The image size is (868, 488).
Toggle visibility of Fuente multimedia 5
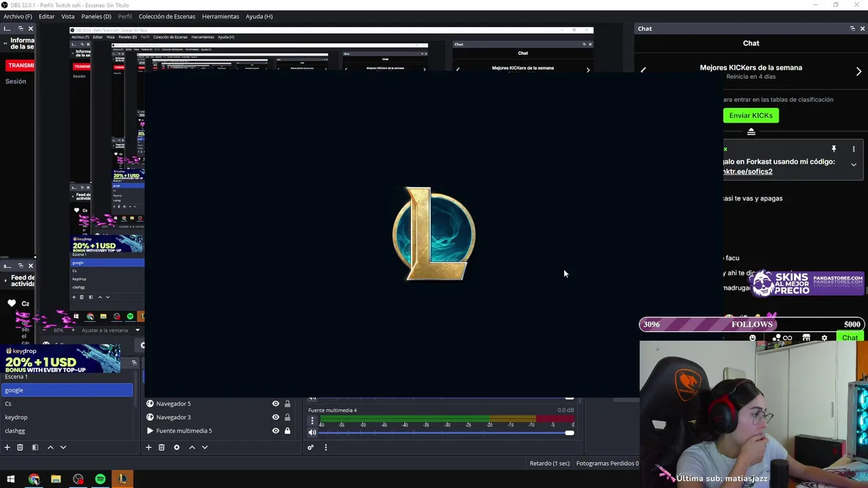[275, 431]
